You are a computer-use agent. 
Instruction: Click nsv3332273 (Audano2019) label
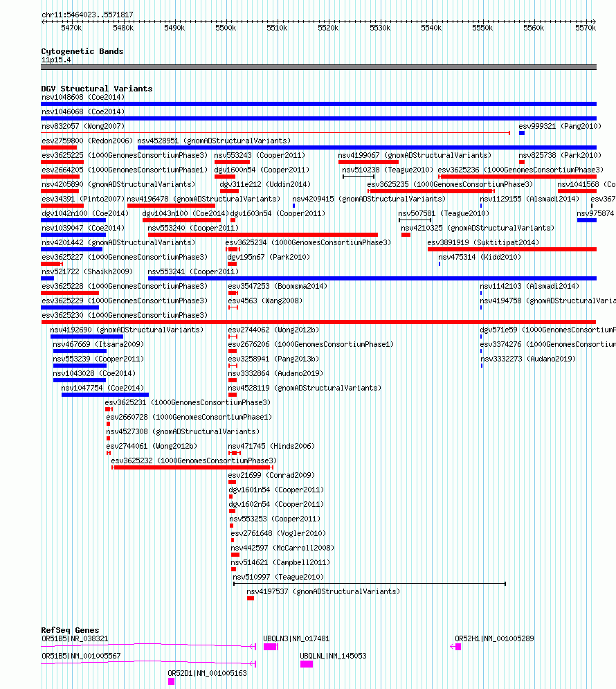pos(527,358)
